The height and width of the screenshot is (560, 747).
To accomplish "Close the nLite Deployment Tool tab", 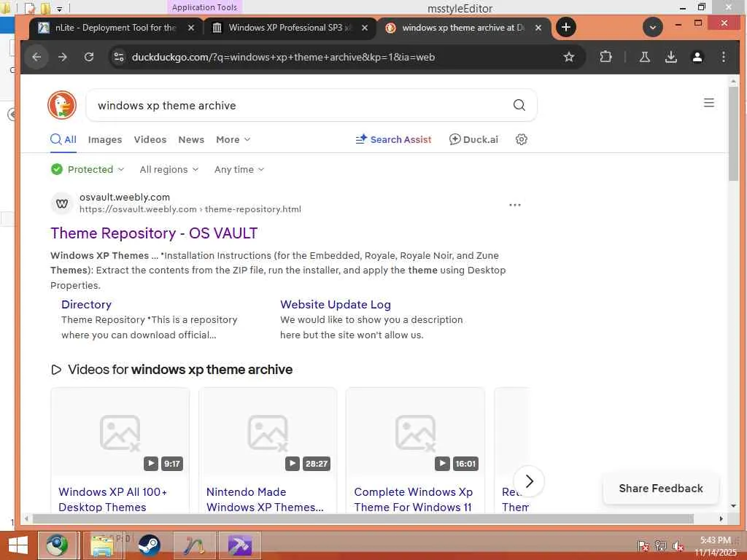I will (190, 28).
